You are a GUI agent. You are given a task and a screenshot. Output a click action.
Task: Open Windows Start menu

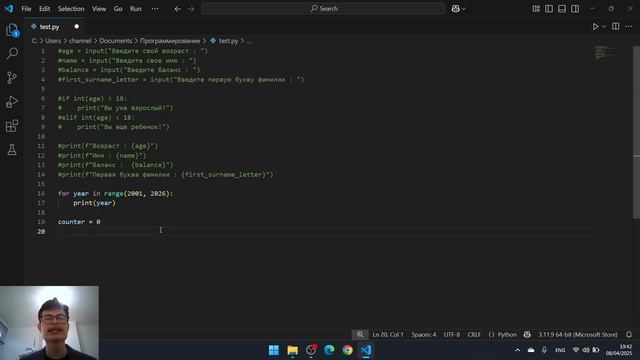click(274, 350)
